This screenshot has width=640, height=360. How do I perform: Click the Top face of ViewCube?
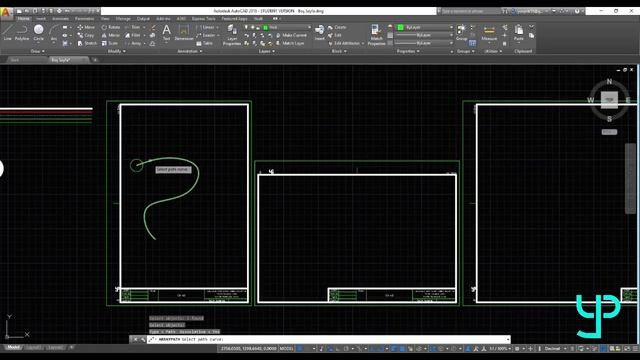click(x=609, y=99)
